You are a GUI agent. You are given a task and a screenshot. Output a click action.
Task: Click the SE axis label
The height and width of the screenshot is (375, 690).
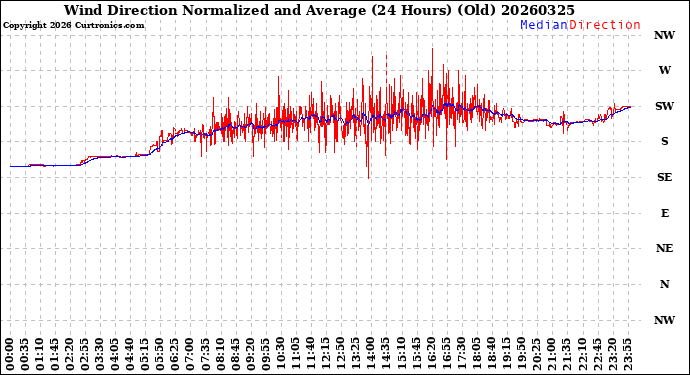point(664,177)
